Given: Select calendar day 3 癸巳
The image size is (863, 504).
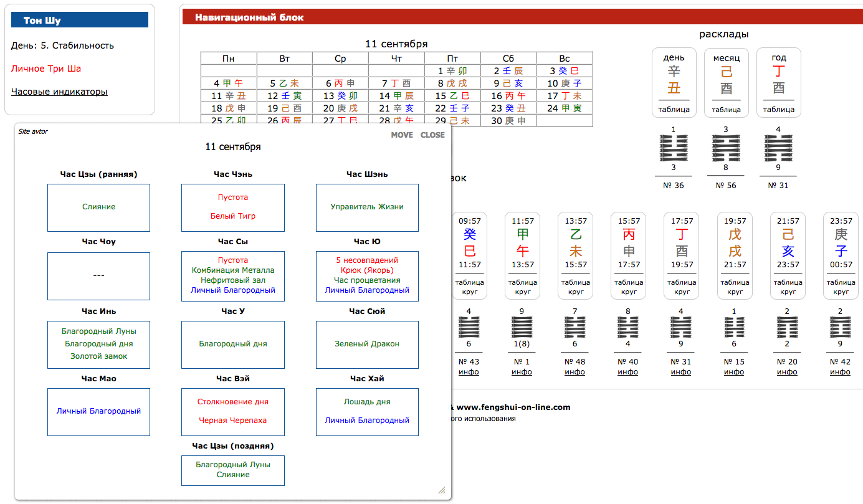Looking at the screenshot, I should coord(565,71).
